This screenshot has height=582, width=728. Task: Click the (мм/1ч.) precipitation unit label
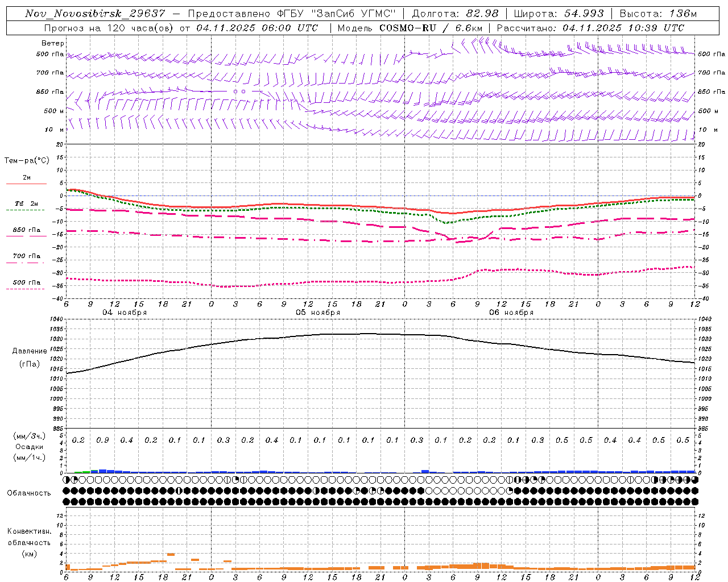pyautogui.click(x=30, y=458)
